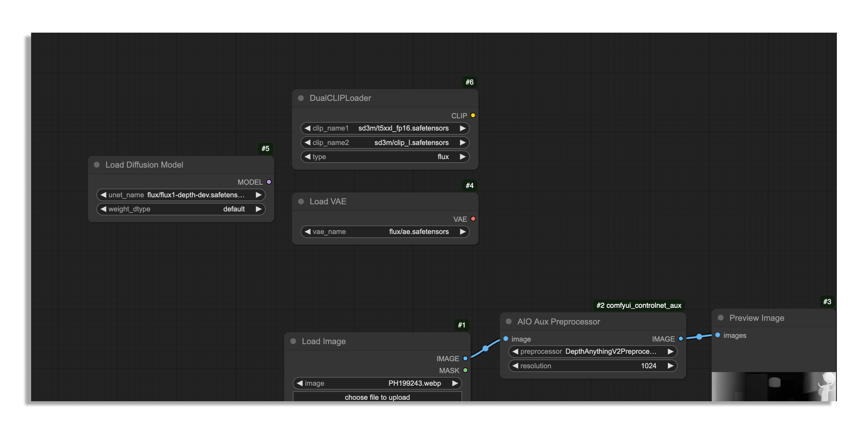Open the unet_name model dropdown
The height and width of the screenshot is (435, 868).
181,195
